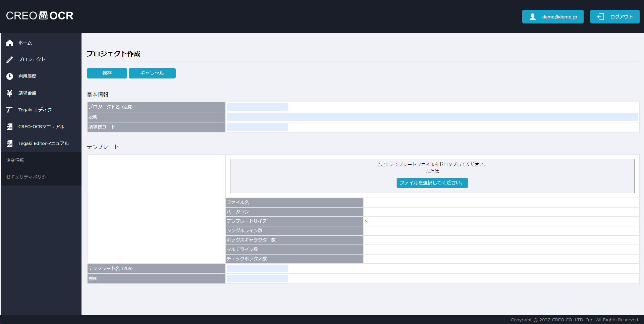Click the ファイルを選択してください button
Screen dimensions: 644x324
(432, 183)
